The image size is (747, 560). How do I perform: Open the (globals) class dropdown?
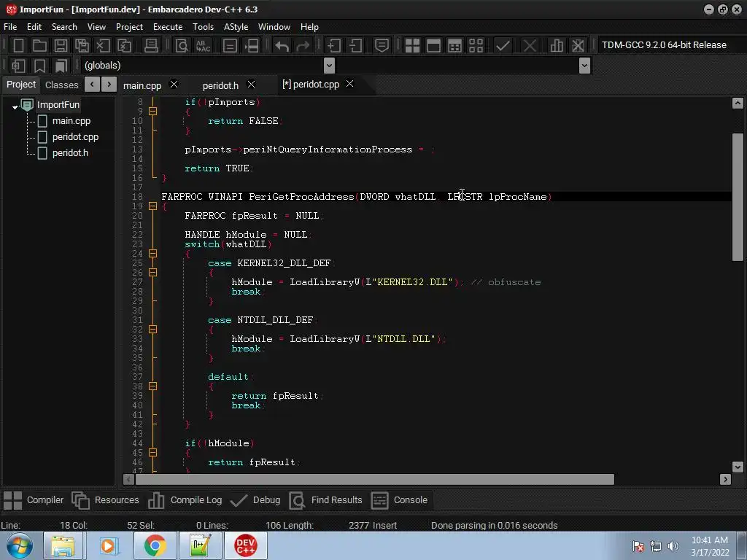[x=329, y=65]
